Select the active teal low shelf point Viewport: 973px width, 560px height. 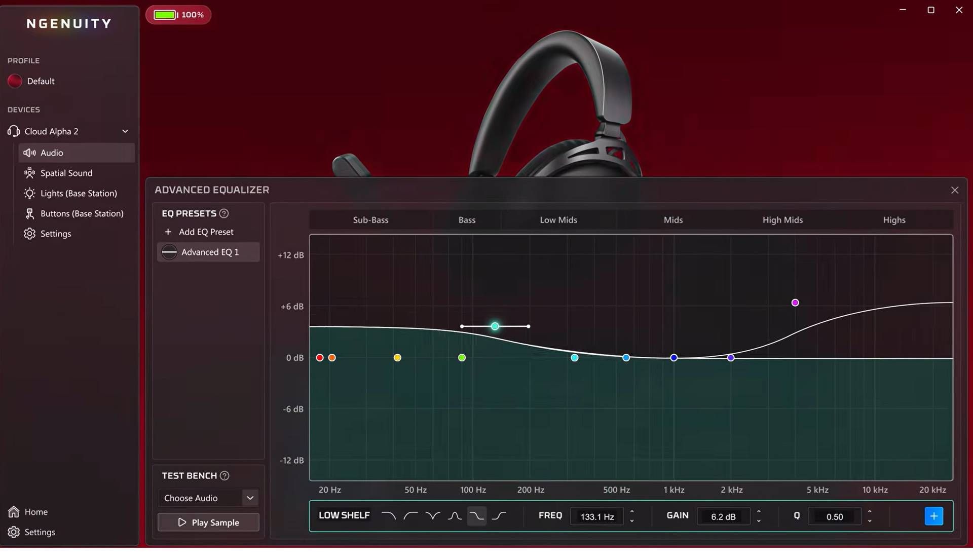pyautogui.click(x=495, y=326)
